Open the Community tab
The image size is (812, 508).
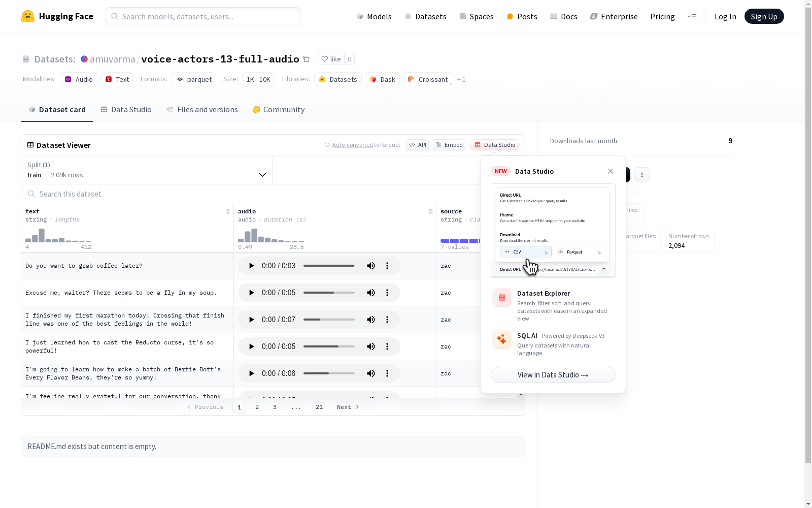[x=279, y=110]
